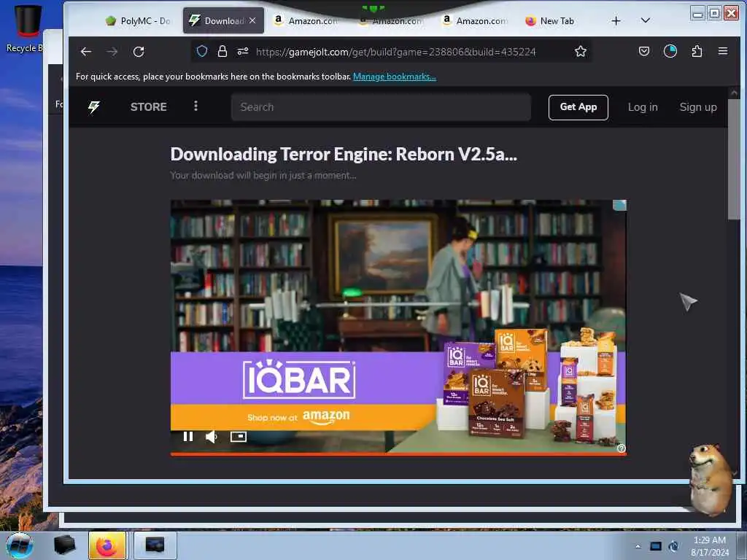Open a new tab with the plus button

[x=616, y=21]
